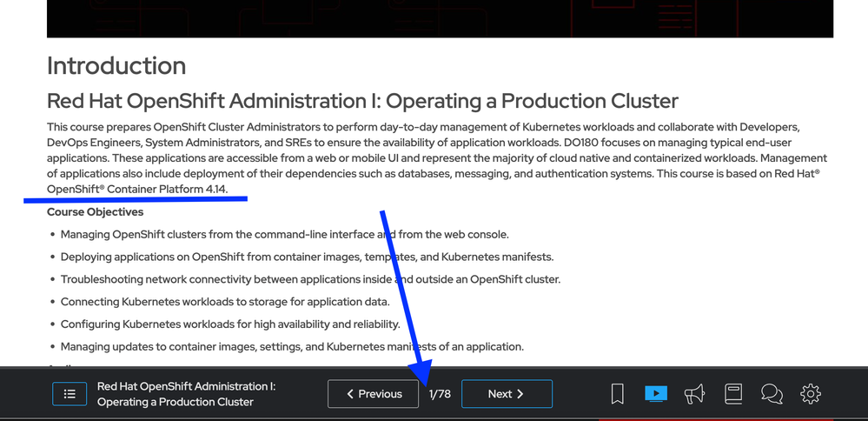Bookmark this page with the bookmark icon
The width and height of the screenshot is (868, 421).
(618, 394)
